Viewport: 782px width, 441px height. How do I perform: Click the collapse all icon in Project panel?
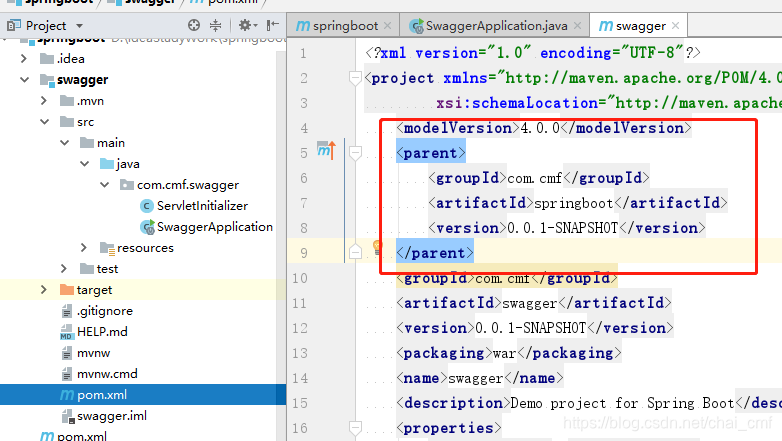[x=215, y=25]
